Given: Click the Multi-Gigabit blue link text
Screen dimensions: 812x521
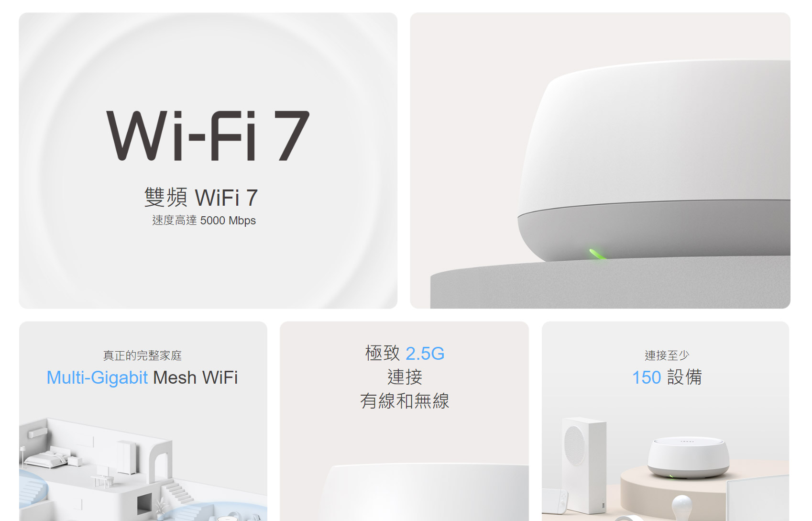Looking at the screenshot, I should pos(97,377).
